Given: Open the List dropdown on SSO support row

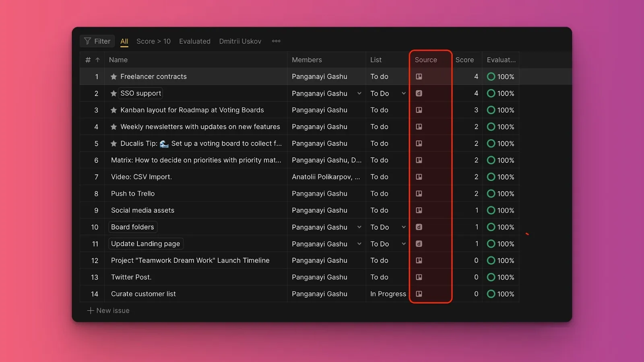Looking at the screenshot, I should coord(404,93).
